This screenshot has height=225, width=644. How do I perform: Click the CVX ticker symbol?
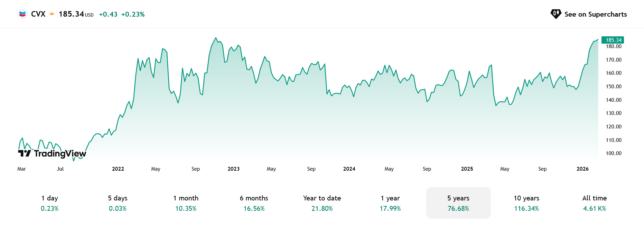point(38,14)
